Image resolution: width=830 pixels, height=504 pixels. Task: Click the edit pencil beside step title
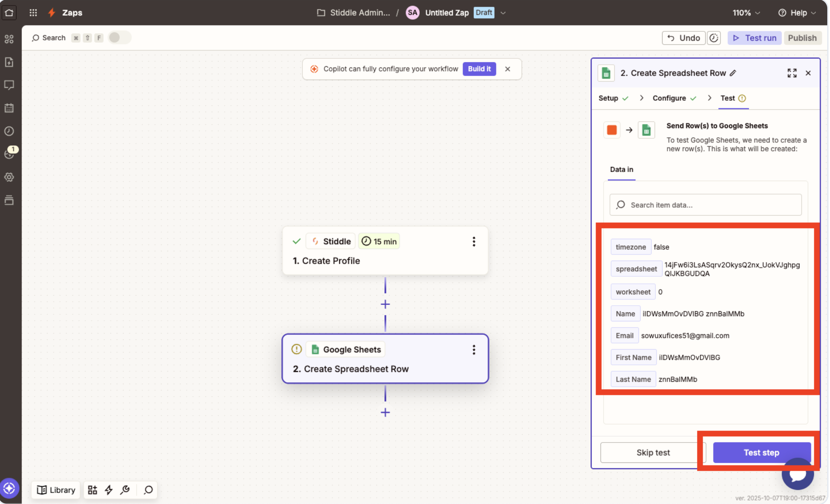[733, 73]
